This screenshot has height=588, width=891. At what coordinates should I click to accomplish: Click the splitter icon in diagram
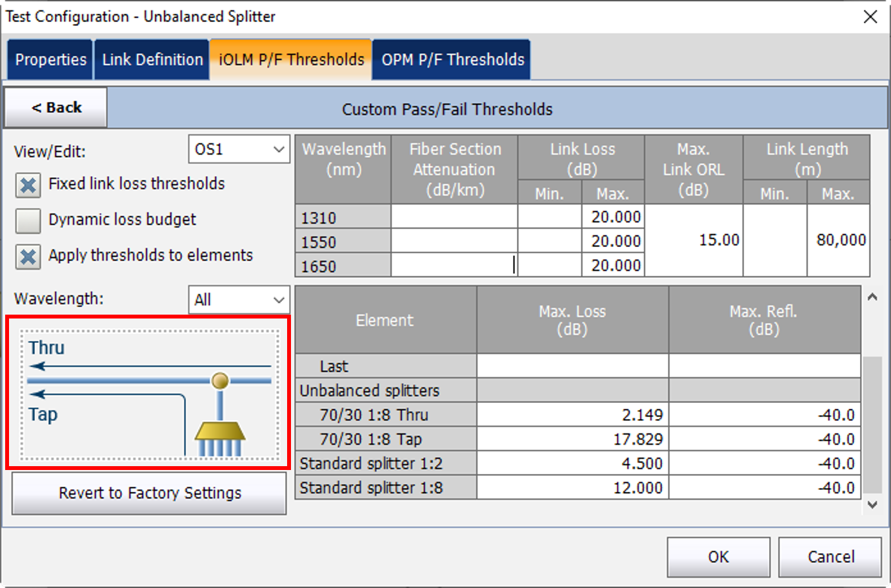[x=220, y=439]
